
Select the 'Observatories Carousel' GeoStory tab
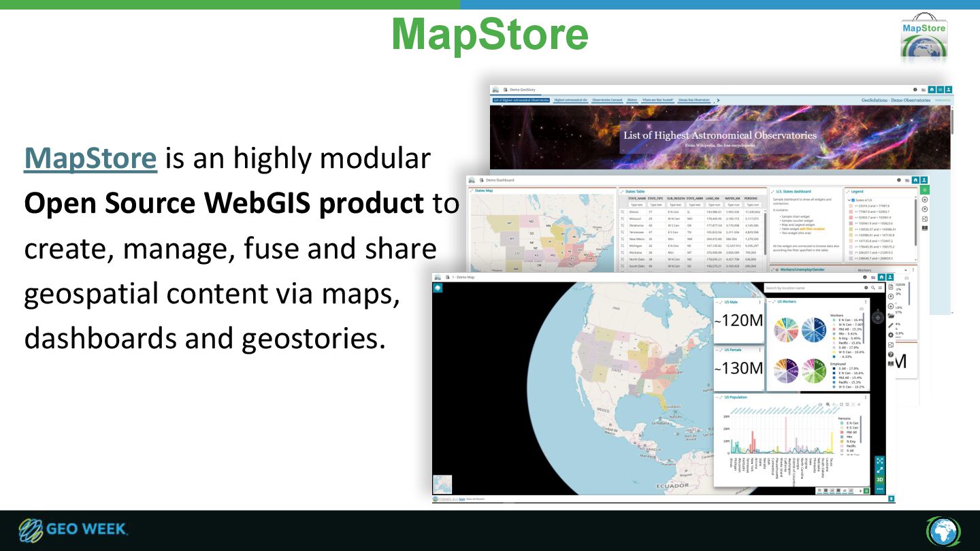(607, 100)
